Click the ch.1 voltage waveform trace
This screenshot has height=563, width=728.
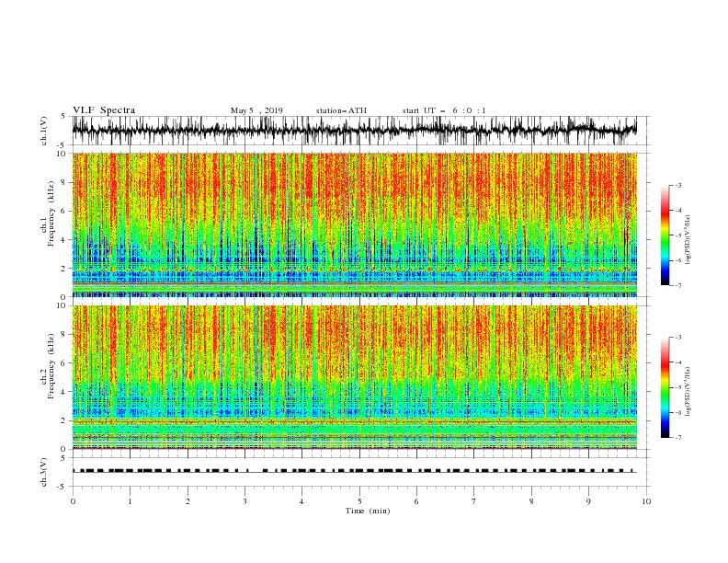click(354, 131)
